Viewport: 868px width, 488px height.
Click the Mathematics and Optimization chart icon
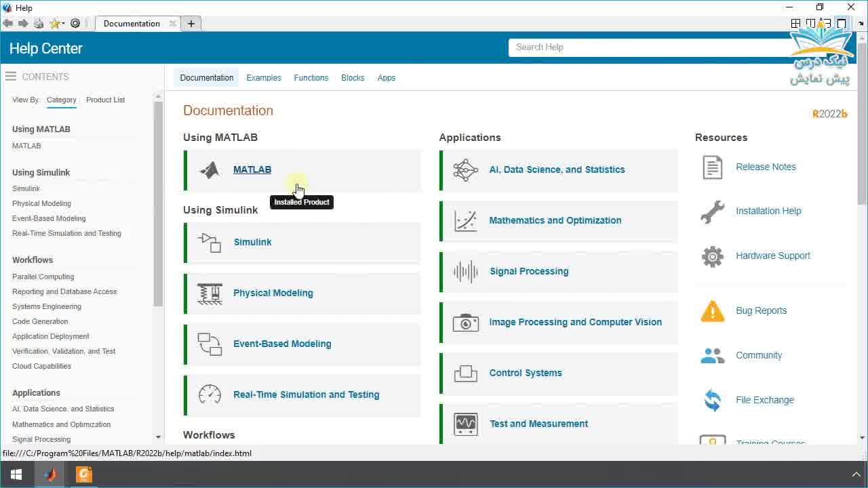pos(465,220)
